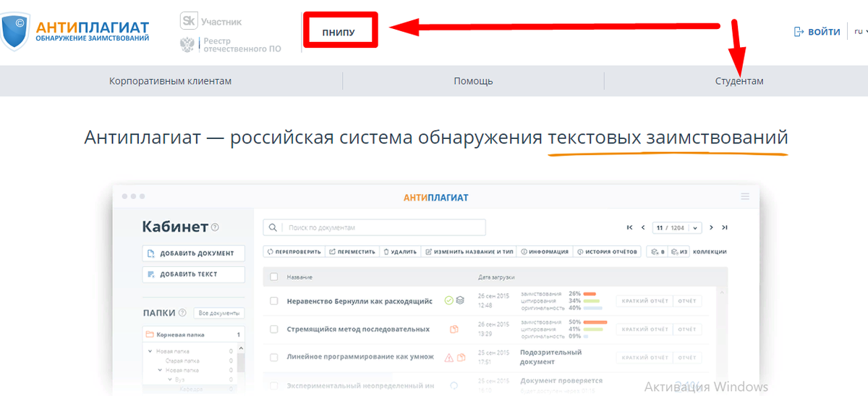This screenshot has width=868, height=396.
Task: Click the ВОЙТИ login link
Action: click(817, 32)
